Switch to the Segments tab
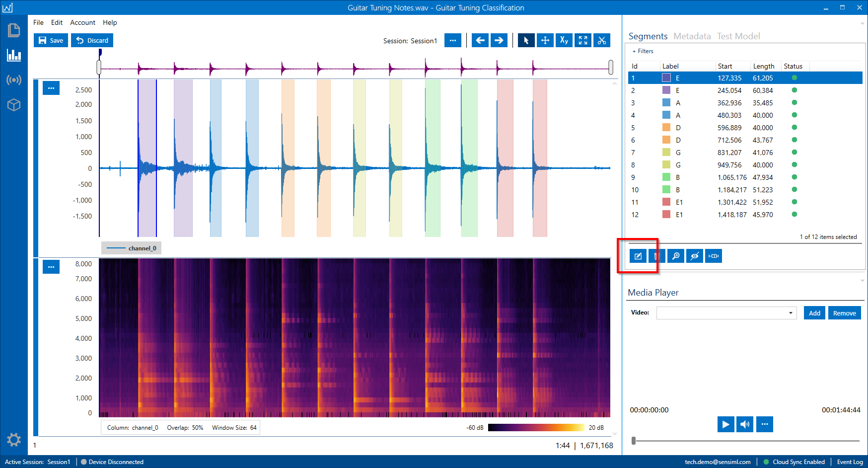 tap(648, 36)
